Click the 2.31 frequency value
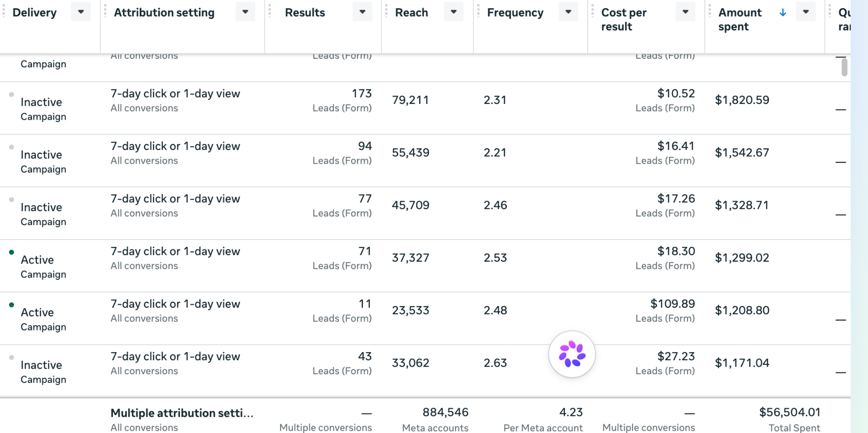Viewport: 868px width, 433px height. (495, 100)
